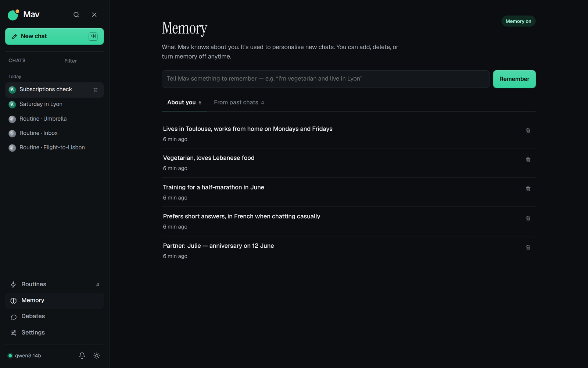Select Memory in the sidebar navigation
Screen dimensions: 588x368
(54, 301)
